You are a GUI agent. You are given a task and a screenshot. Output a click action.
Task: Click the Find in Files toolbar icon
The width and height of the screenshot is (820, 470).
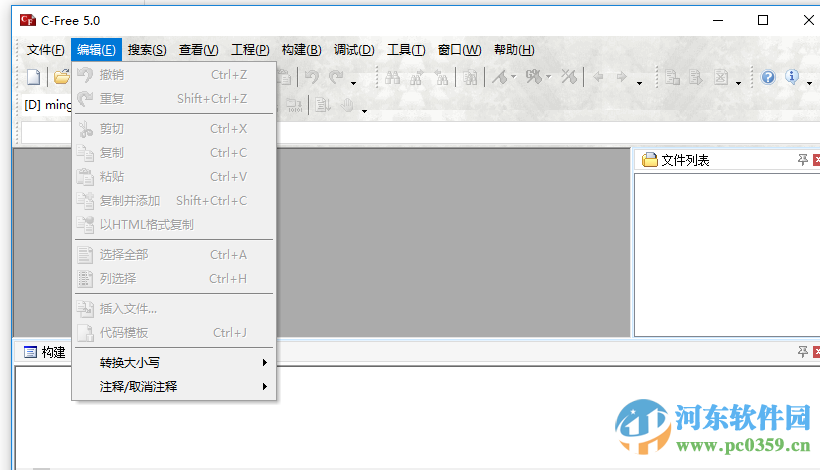click(470, 77)
